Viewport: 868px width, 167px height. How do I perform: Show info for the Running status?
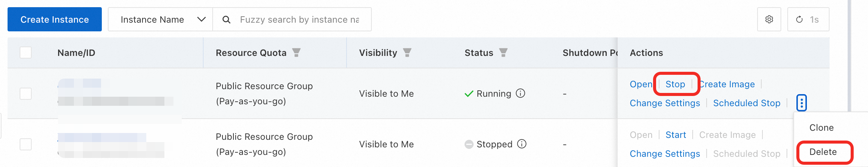click(x=520, y=93)
